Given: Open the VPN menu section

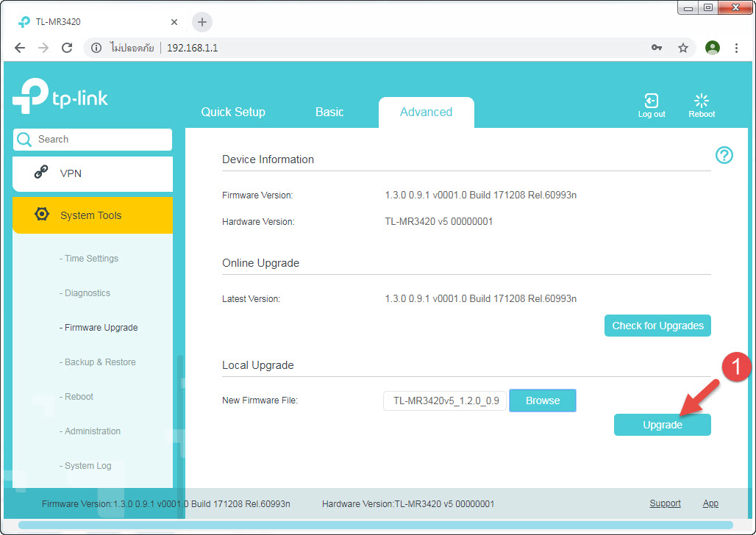Looking at the screenshot, I should click(93, 173).
